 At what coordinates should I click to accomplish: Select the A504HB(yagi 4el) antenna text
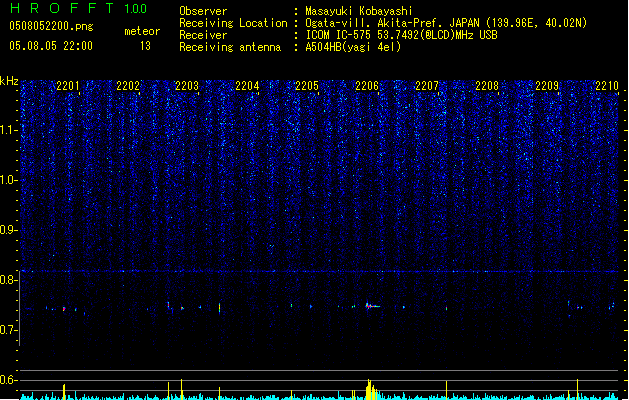353,47
